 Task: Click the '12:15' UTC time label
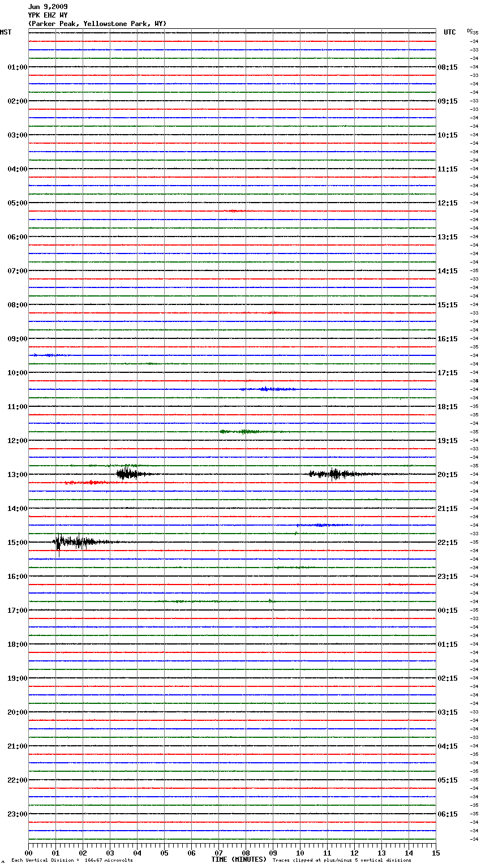pyautogui.click(x=448, y=203)
